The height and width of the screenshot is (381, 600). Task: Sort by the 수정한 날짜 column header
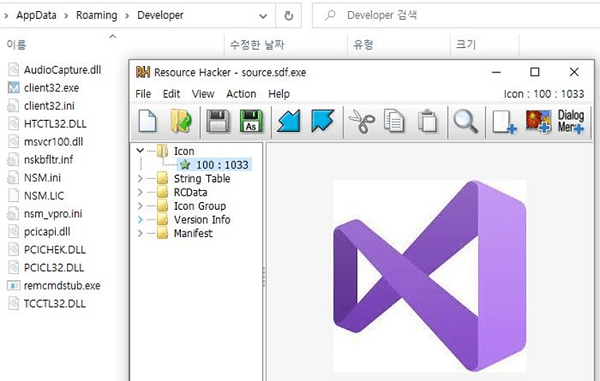[257, 45]
